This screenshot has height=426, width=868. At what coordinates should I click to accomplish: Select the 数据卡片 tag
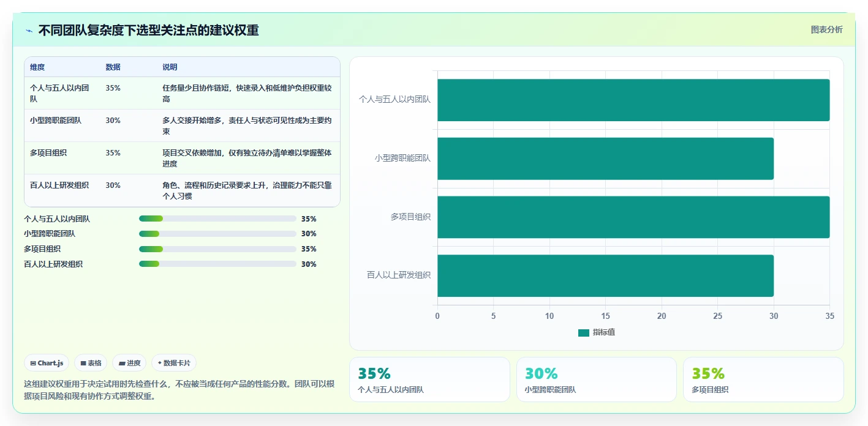[174, 363]
